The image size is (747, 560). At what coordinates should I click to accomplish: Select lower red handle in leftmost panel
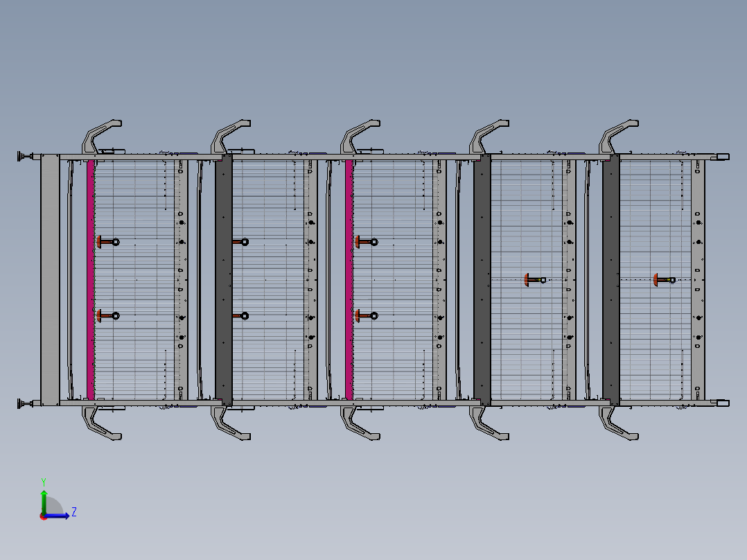[106, 316]
